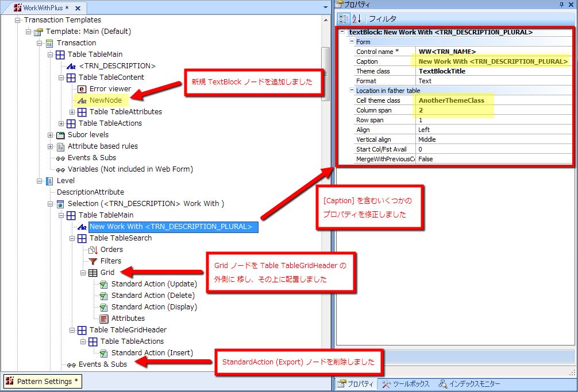Click the Table TableGridHeader table icon
The image size is (578, 392).
[82, 330]
